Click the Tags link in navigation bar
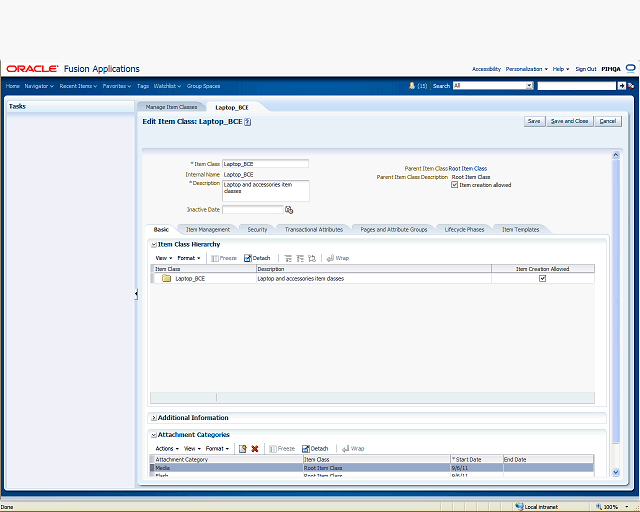Viewport: 640px width, 512px height. point(143,86)
